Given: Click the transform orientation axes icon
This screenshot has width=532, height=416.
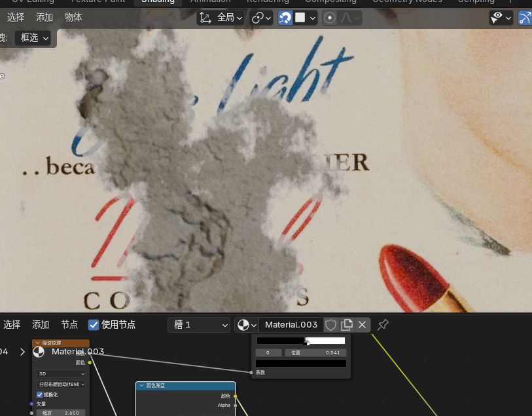Looking at the screenshot, I should [205, 18].
